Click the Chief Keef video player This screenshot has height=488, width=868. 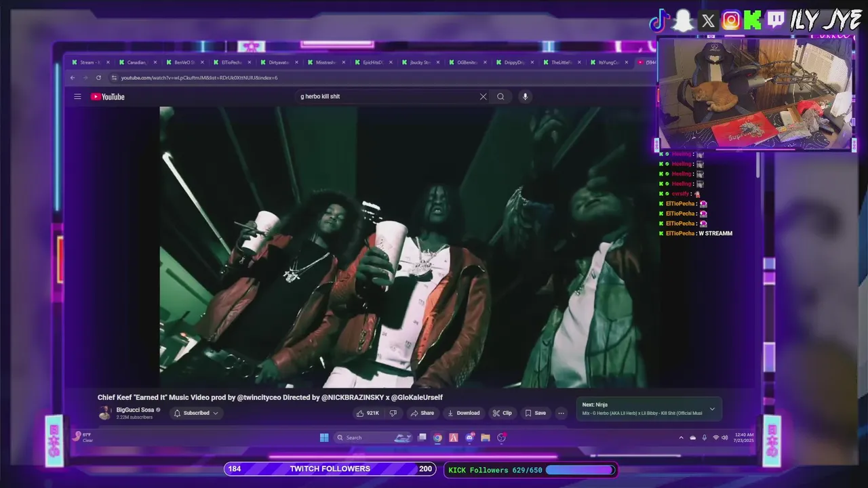[409, 247]
